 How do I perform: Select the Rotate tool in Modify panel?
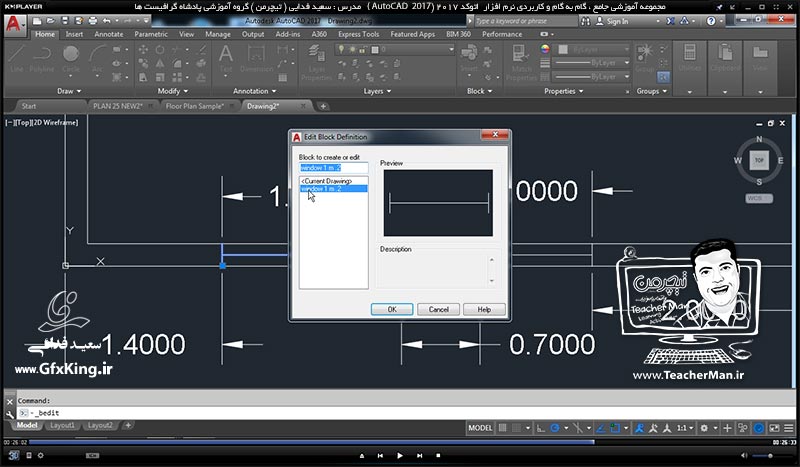pyautogui.click(x=160, y=50)
